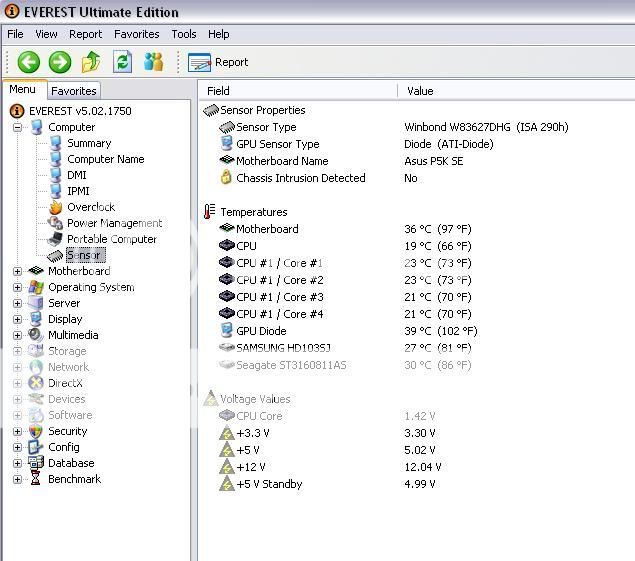Open the Tools menu

pyautogui.click(x=184, y=34)
